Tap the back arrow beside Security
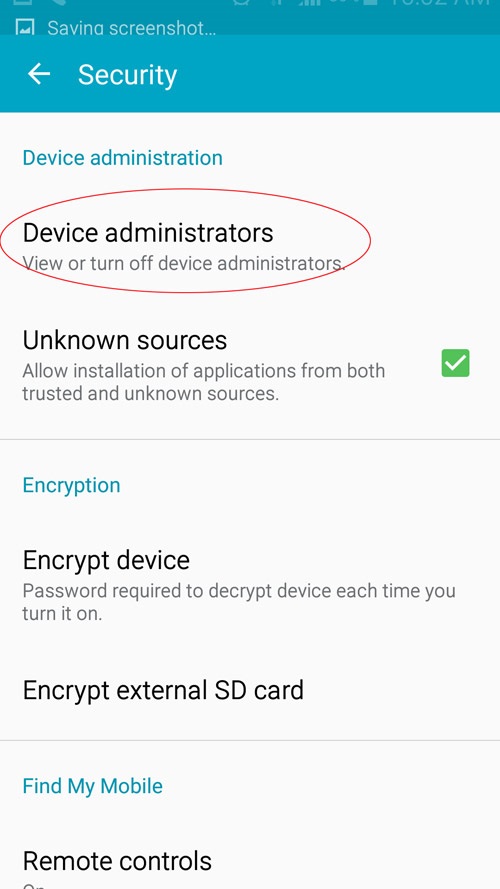The width and height of the screenshot is (500, 889). (39, 74)
